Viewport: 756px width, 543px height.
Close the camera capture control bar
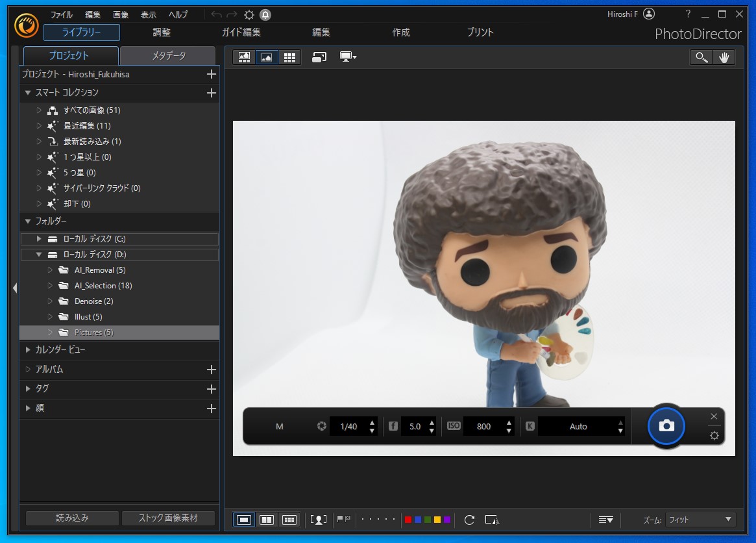[714, 416]
